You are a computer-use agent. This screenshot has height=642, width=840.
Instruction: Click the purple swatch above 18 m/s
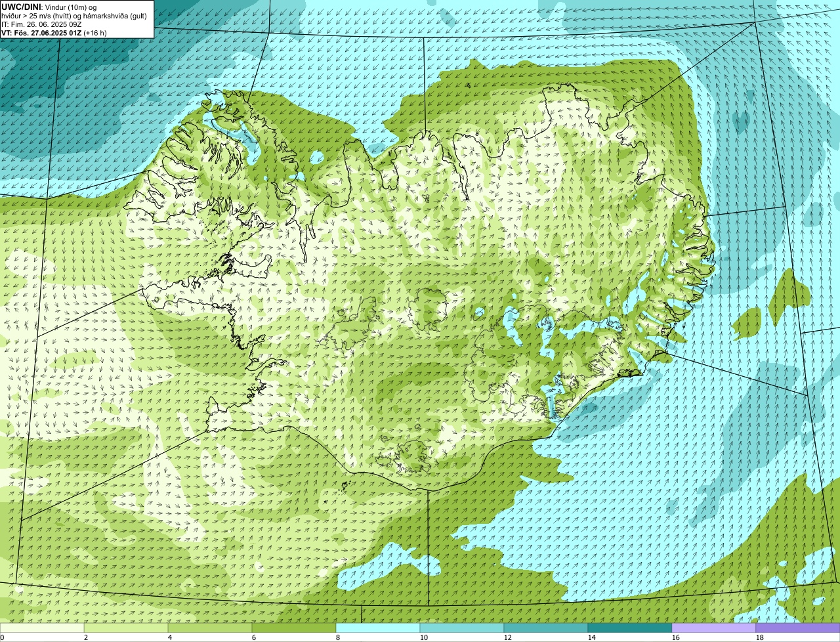pyautogui.click(x=798, y=628)
